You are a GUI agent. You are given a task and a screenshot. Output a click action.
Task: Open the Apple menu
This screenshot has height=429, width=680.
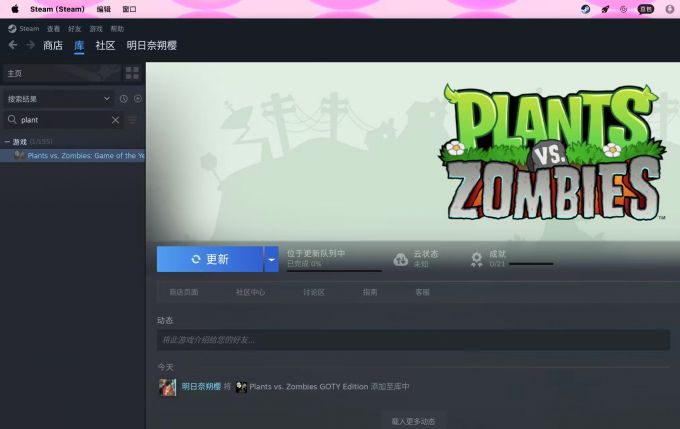pos(15,9)
